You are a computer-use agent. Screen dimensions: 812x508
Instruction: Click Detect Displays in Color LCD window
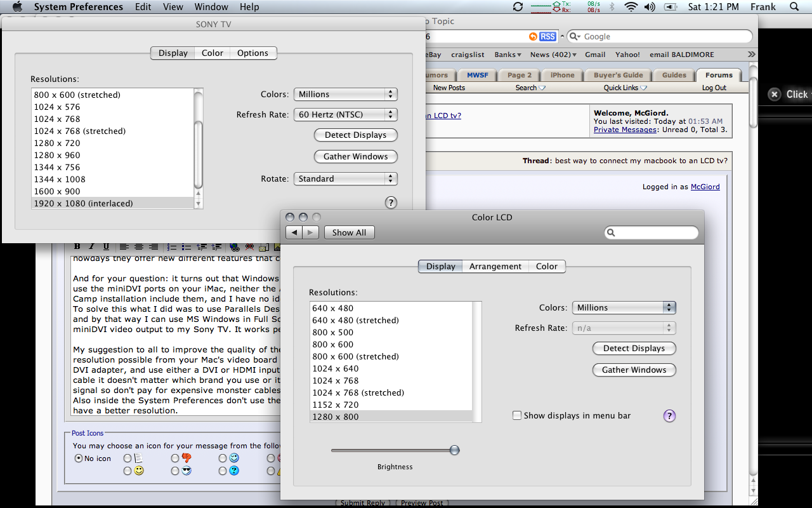634,348
